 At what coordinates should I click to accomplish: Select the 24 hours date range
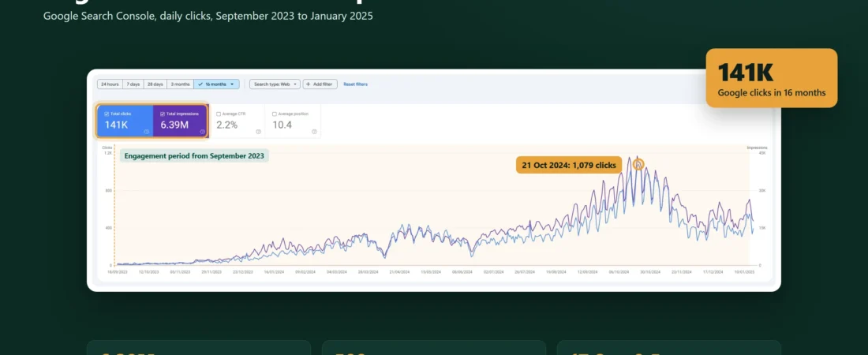pyautogui.click(x=110, y=84)
